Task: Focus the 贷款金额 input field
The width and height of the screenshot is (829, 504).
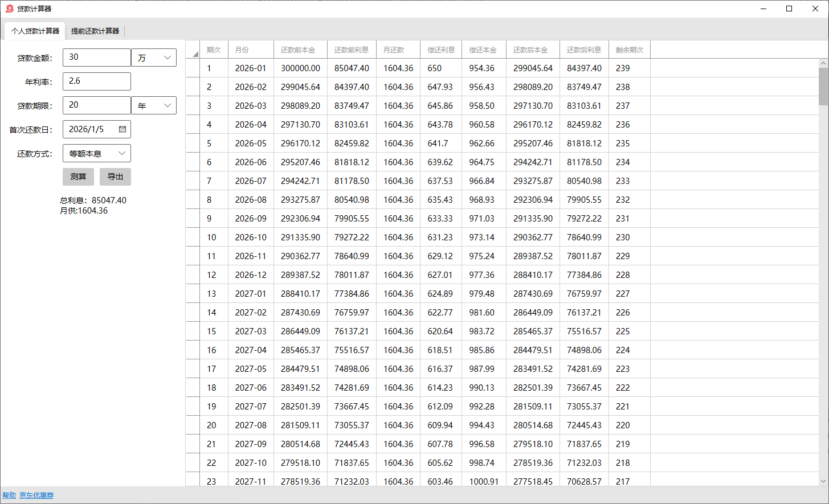Action: [97, 58]
